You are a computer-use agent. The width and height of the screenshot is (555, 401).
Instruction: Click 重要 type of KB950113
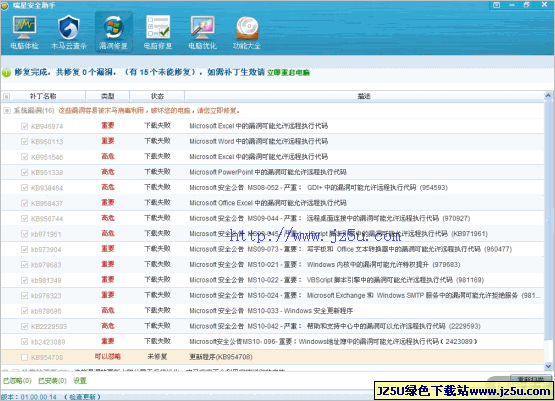pyautogui.click(x=108, y=141)
